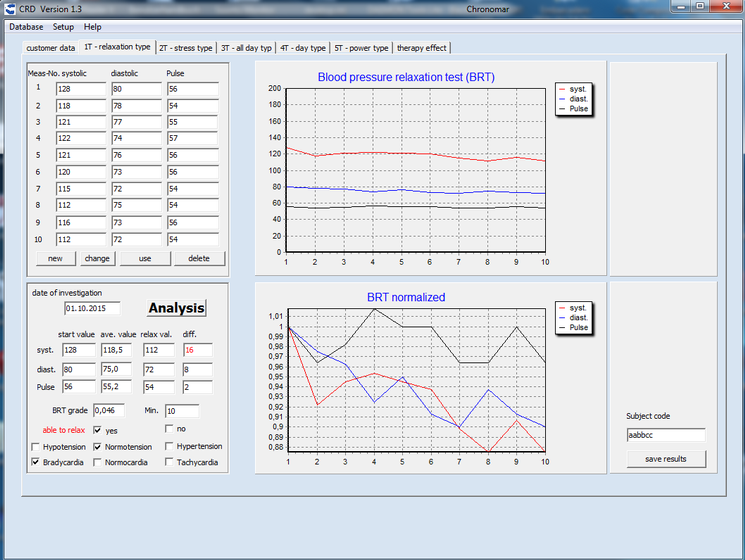Open the Database menu

pos(27,27)
